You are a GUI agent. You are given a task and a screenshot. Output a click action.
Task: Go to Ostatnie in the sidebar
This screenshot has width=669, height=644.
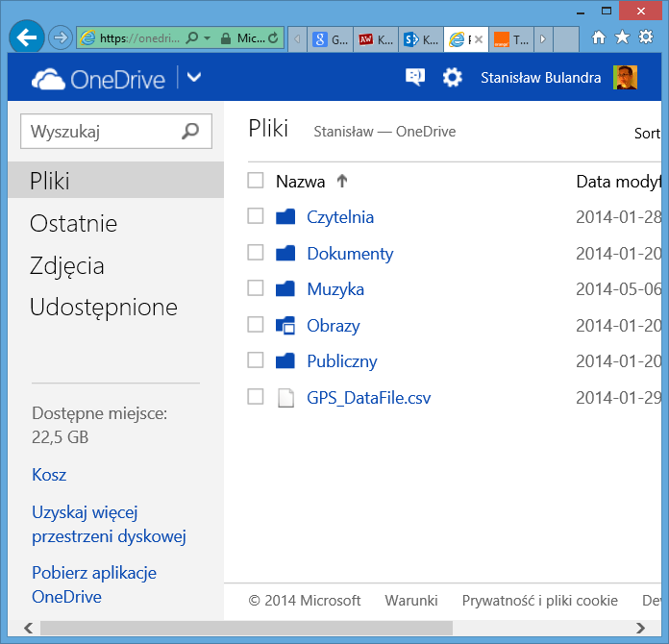[x=73, y=224]
